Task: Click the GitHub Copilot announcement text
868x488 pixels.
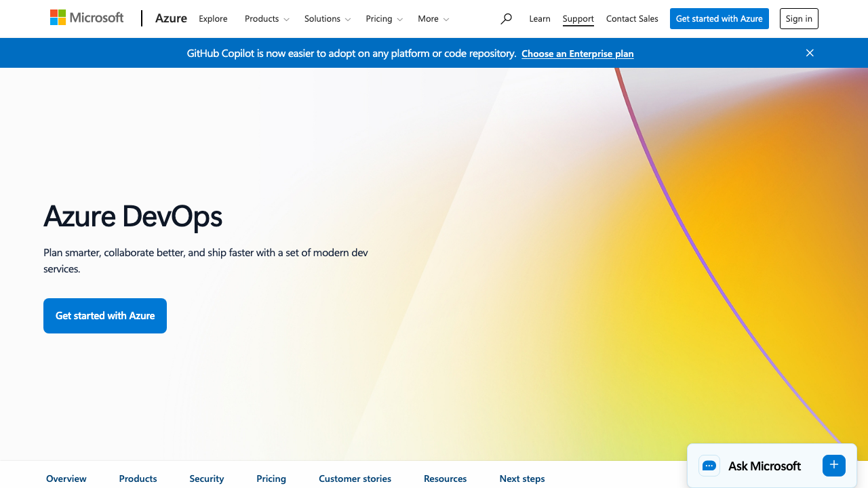Action: click(x=351, y=54)
